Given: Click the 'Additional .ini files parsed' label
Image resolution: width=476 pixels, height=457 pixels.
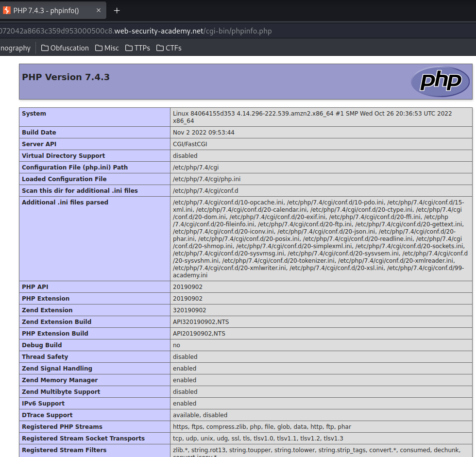Looking at the screenshot, I should (65, 203).
